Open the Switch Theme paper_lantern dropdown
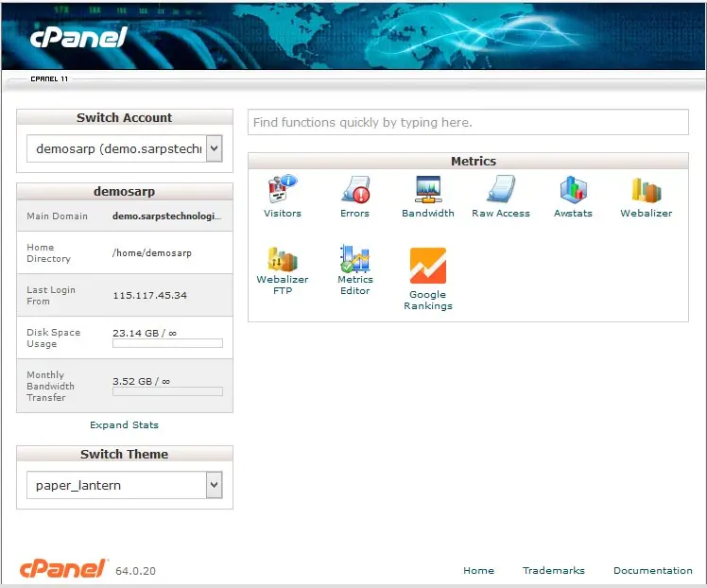707x588 pixels. coord(125,485)
